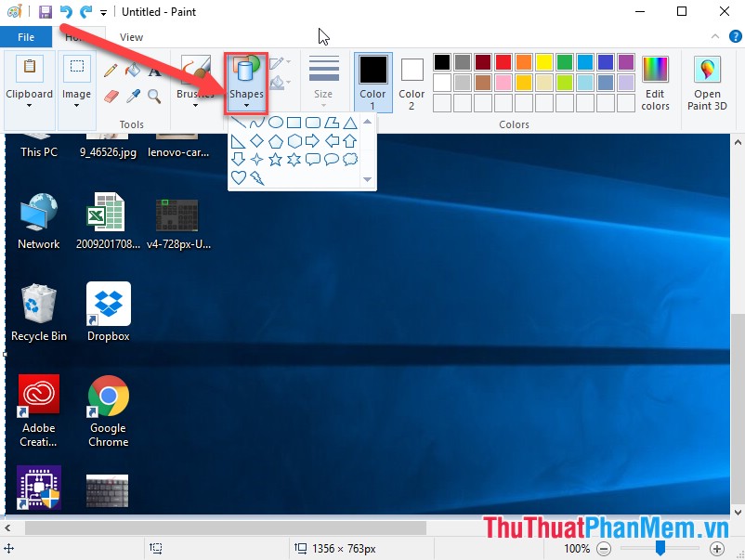Select the Eraser tool

110,94
